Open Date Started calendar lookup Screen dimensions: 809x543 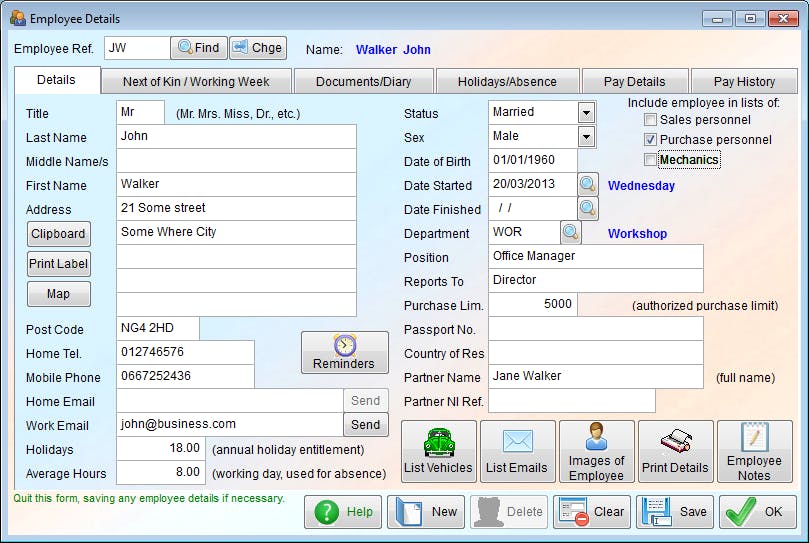point(588,184)
